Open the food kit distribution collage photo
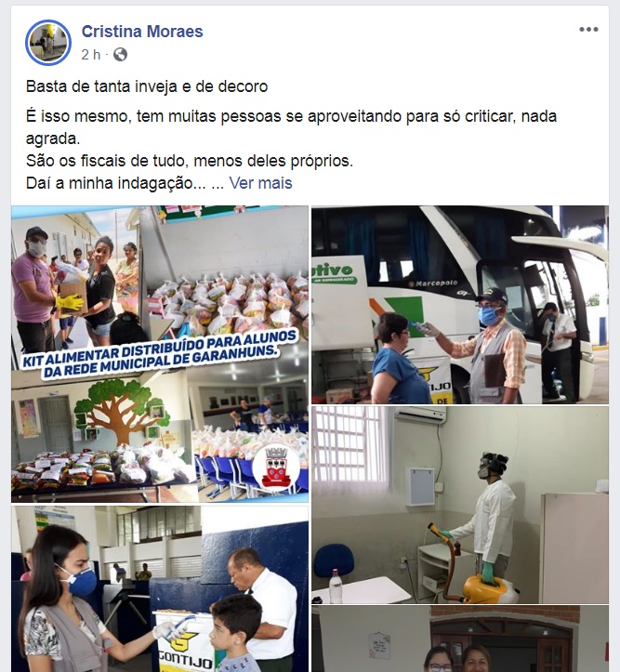620x672 pixels. (x=159, y=354)
